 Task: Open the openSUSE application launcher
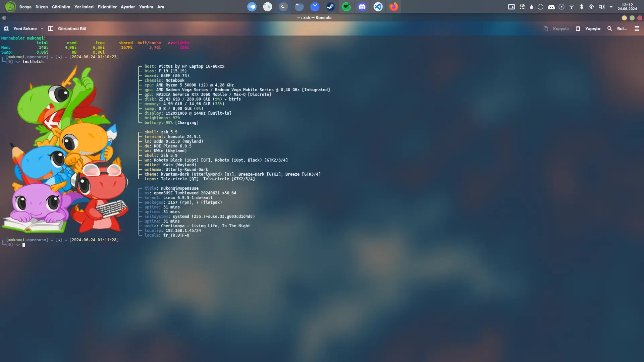point(10,7)
